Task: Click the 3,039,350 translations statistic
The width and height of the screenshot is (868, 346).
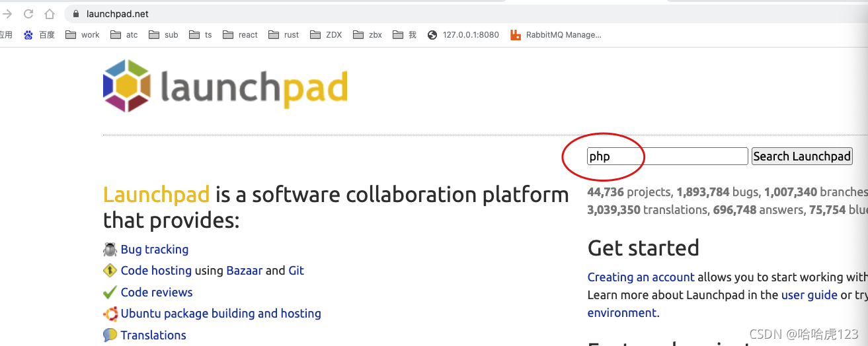Action: [647, 210]
